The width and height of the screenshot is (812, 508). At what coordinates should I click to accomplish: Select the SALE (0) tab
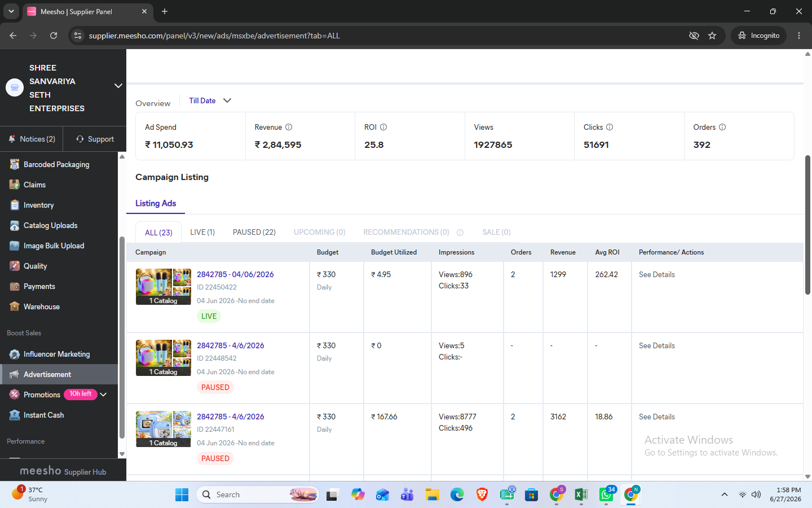pyautogui.click(x=496, y=232)
